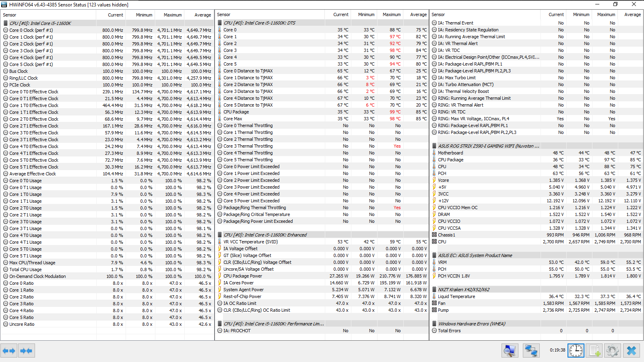
Task: Click the fan icon beside Chassis1
Action: coord(434,235)
